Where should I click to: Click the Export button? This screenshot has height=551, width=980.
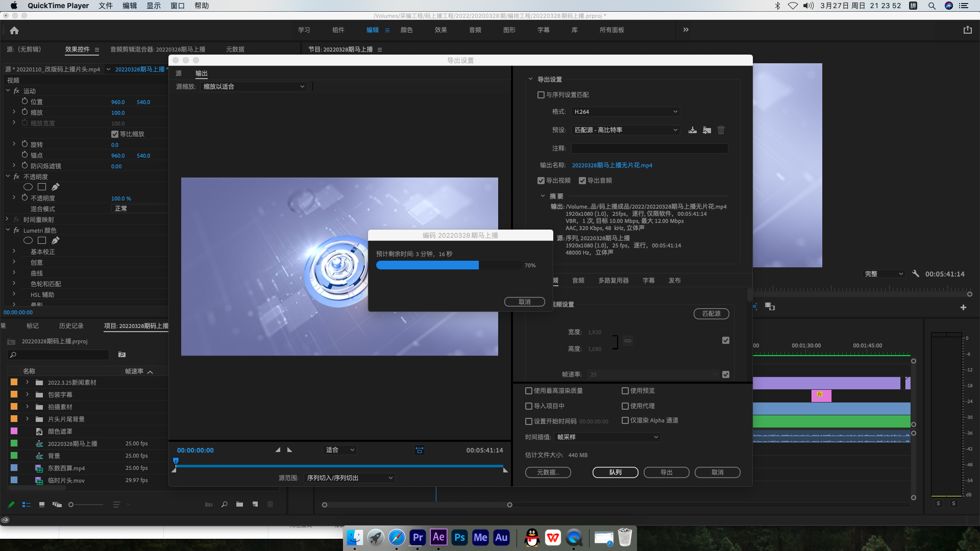click(x=667, y=472)
